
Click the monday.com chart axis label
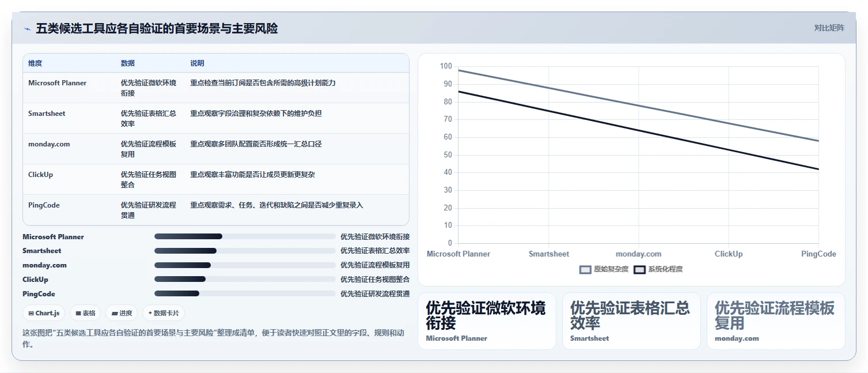(x=639, y=254)
